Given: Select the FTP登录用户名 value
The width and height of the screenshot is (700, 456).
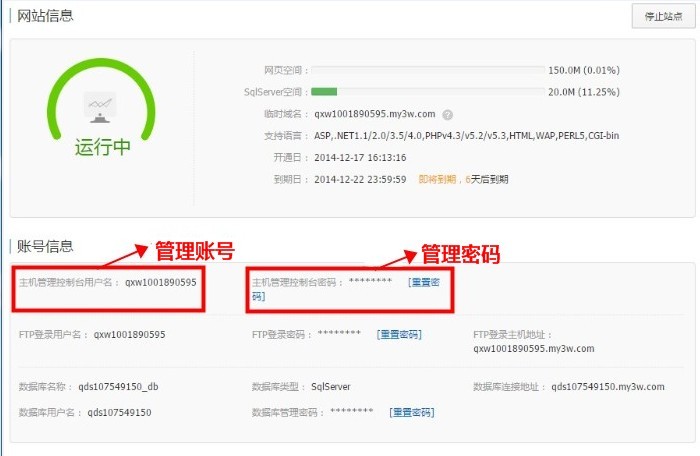Looking at the screenshot, I should point(129,334).
